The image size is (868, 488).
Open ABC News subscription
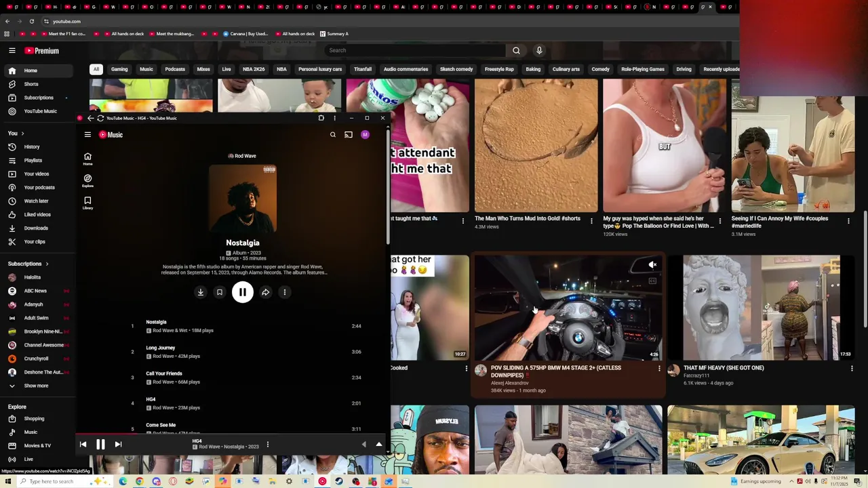pos(38,291)
